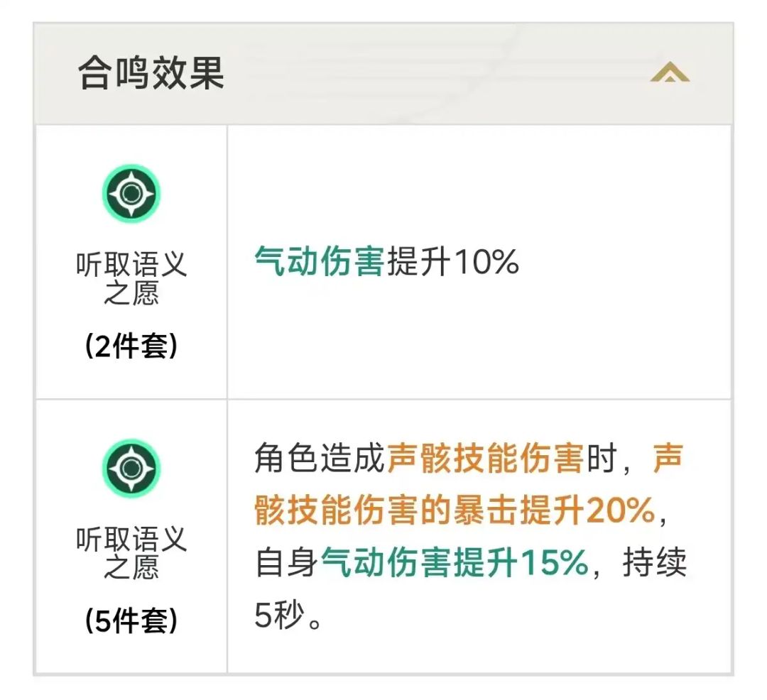Click the (5件套) set label
Screen dimensions: 767x700
[x=131, y=621]
